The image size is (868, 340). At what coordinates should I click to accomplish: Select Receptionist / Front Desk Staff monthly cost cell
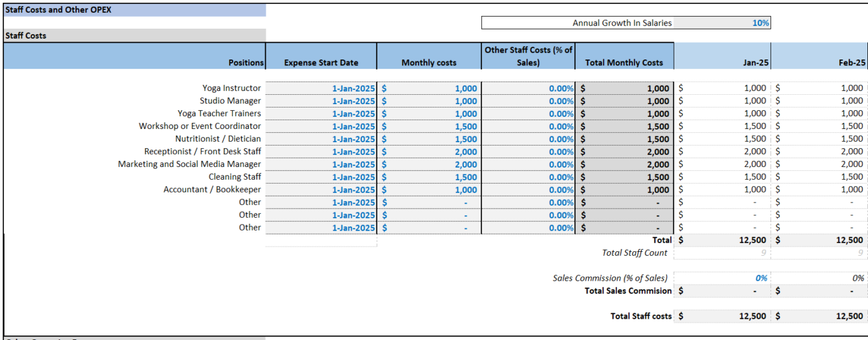tap(429, 152)
